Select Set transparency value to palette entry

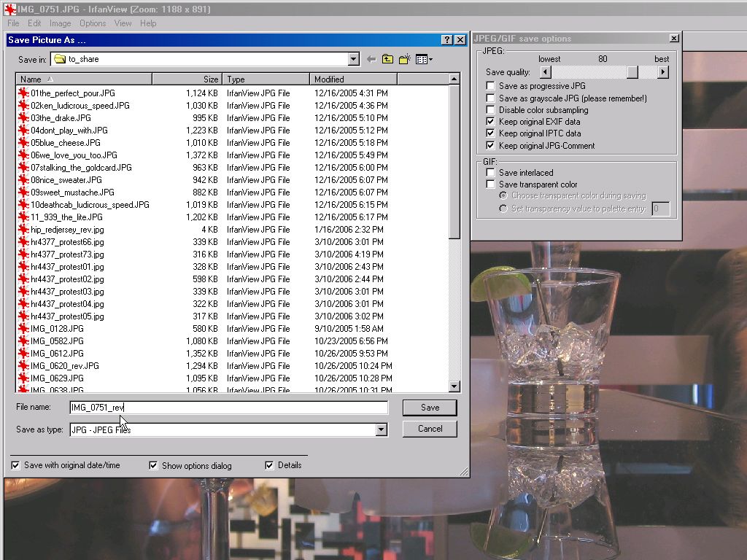coord(503,209)
